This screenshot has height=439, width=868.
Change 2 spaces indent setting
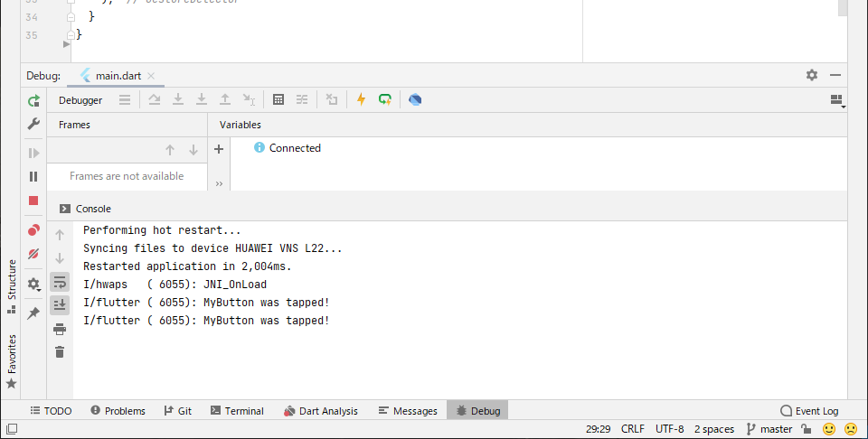(x=714, y=429)
